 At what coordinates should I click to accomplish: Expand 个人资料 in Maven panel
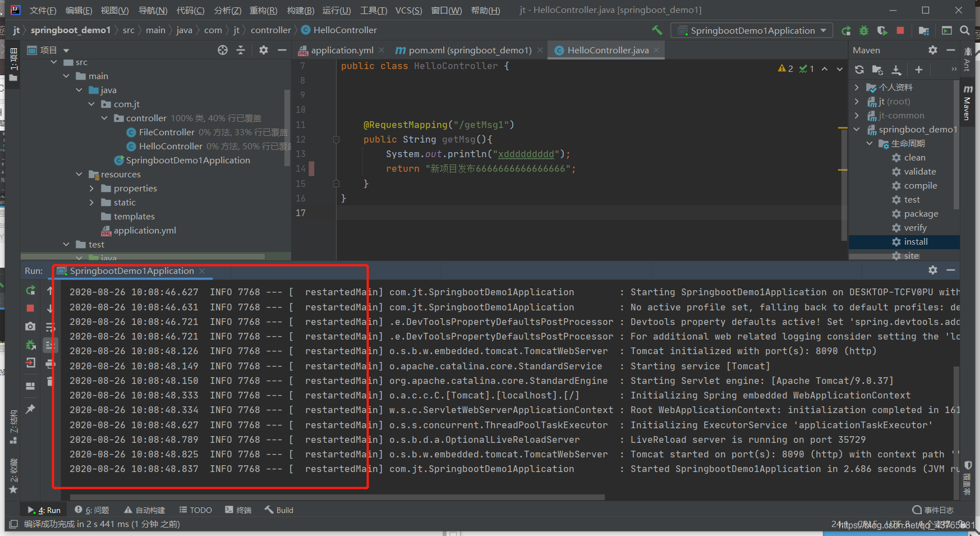click(857, 87)
